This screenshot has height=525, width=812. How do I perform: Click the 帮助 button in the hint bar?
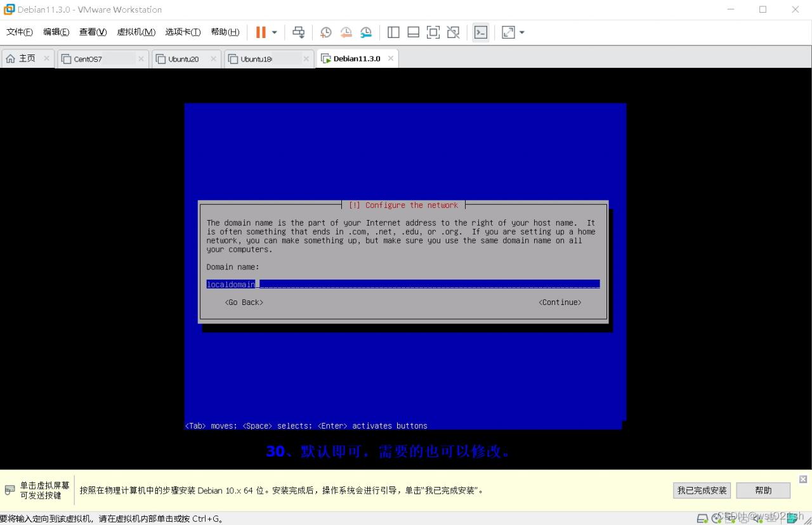[x=763, y=490]
